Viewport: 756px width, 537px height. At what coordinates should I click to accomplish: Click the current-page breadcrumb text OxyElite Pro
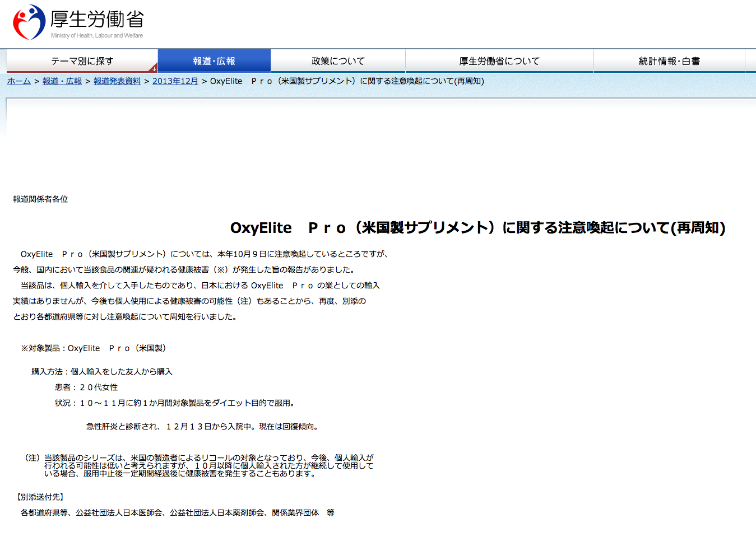pyautogui.click(x=347, y=81)
